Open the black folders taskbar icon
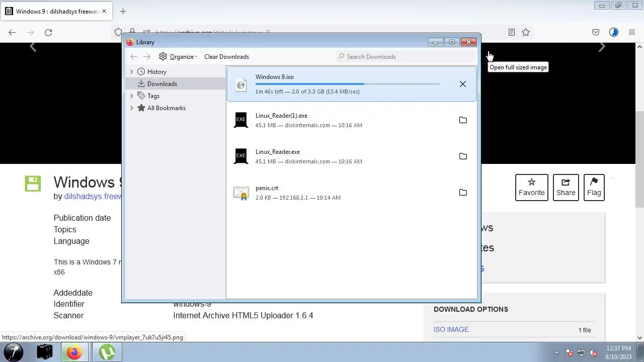Screen dimensions: 644x362 [x=45, y=352]
